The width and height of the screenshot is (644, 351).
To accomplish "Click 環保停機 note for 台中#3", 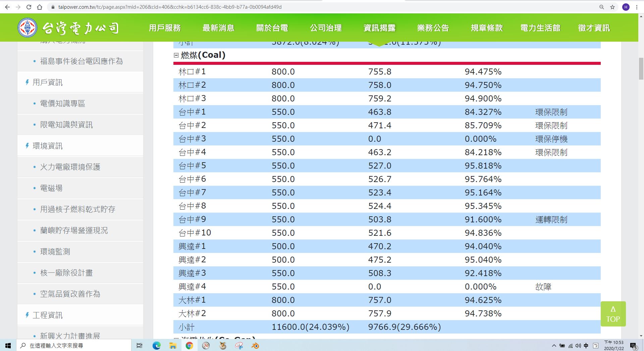I will [551, 139].
